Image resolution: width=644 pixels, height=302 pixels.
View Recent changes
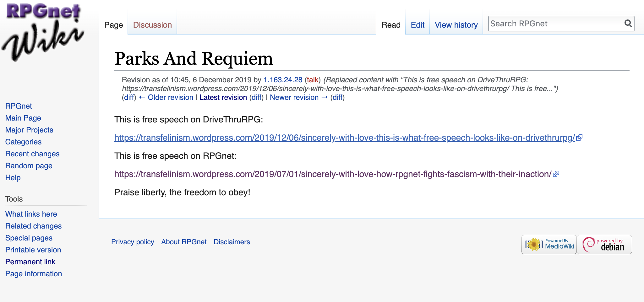pos(32,154)
